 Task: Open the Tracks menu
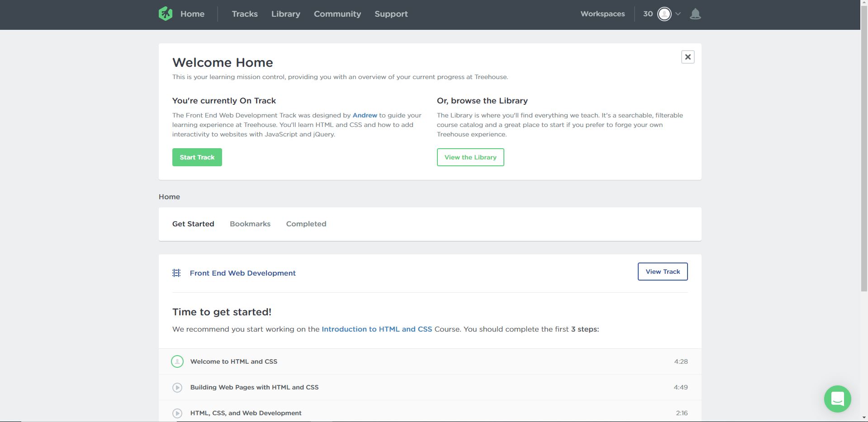click(245, 14)
